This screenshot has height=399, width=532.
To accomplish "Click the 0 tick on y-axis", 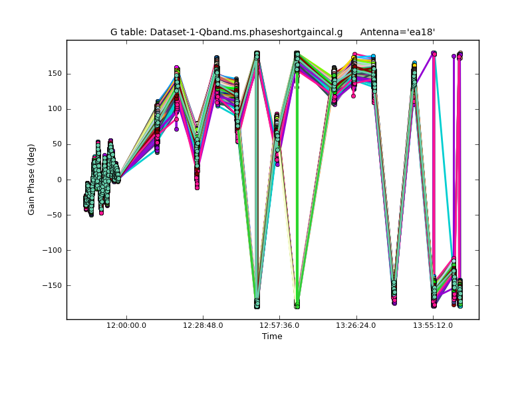I will 60,180.
